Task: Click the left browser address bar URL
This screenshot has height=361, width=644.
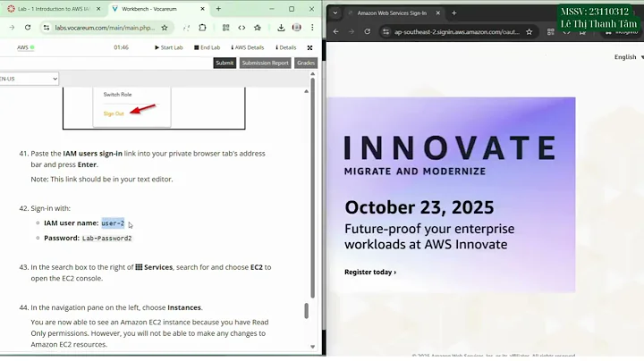Action: pyautogui.click(x=105, y=28)
